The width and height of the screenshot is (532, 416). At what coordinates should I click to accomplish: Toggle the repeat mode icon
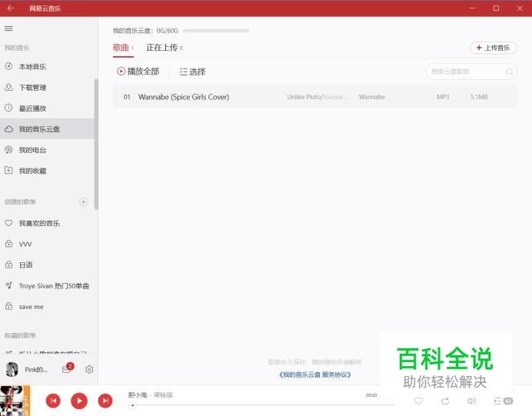point(445,401)
